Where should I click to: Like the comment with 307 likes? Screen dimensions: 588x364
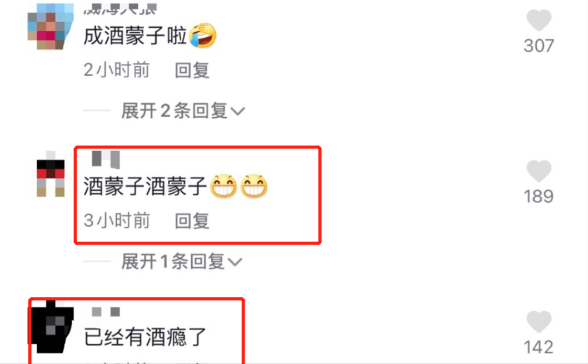pos(539,20)
